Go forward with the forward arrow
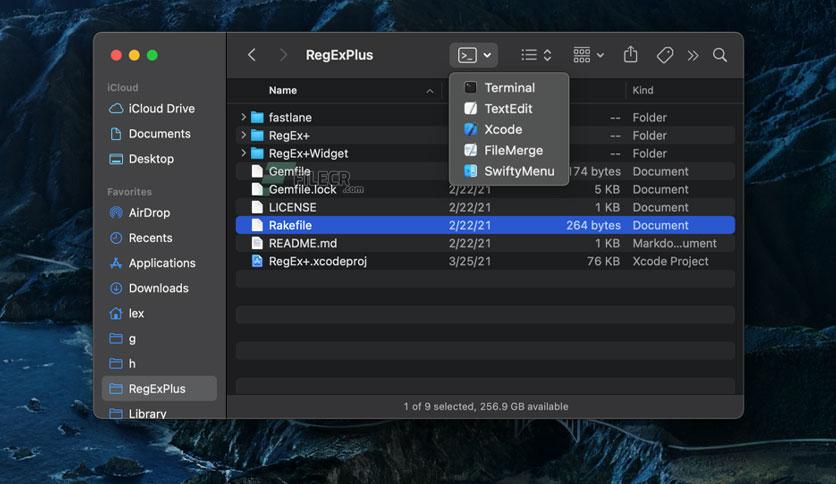 pyautogui.click(x=283, y=55)
